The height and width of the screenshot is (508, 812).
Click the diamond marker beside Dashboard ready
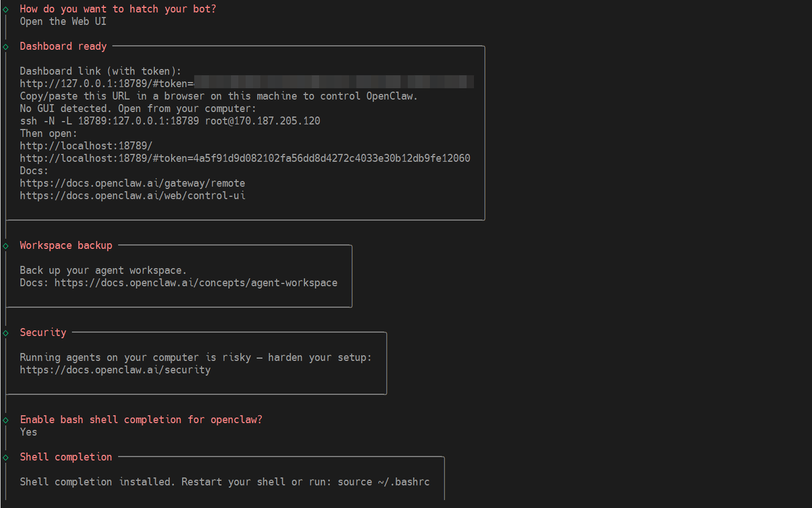point(6,47)
